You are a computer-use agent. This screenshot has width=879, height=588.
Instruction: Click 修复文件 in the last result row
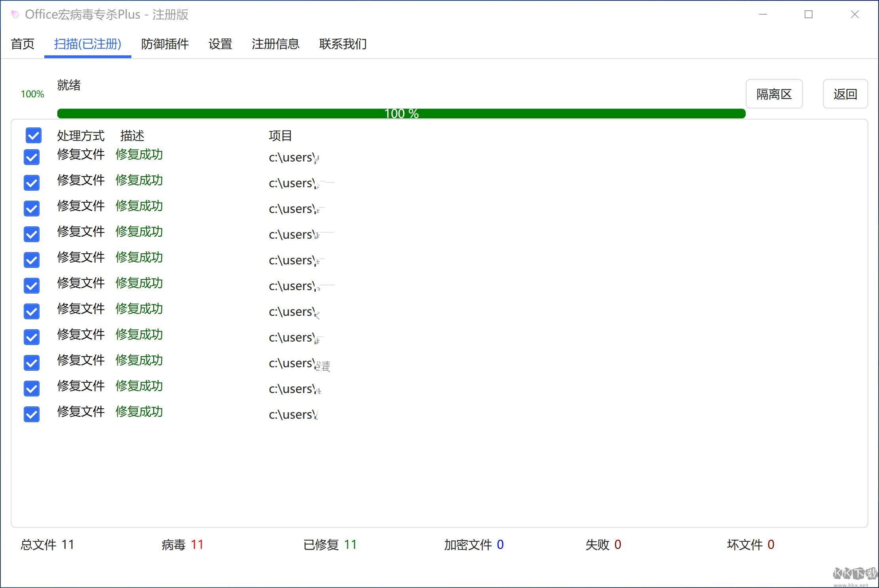tap(81, 412)
